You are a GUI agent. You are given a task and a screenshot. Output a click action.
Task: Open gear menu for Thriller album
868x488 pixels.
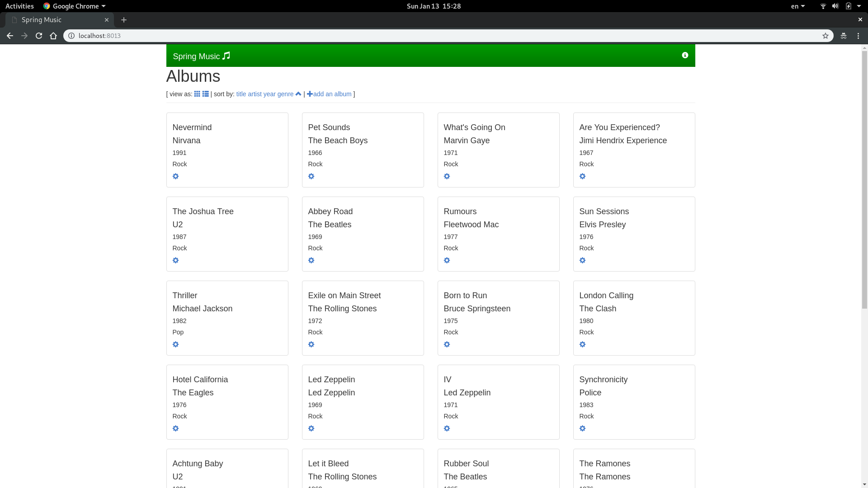176,344
